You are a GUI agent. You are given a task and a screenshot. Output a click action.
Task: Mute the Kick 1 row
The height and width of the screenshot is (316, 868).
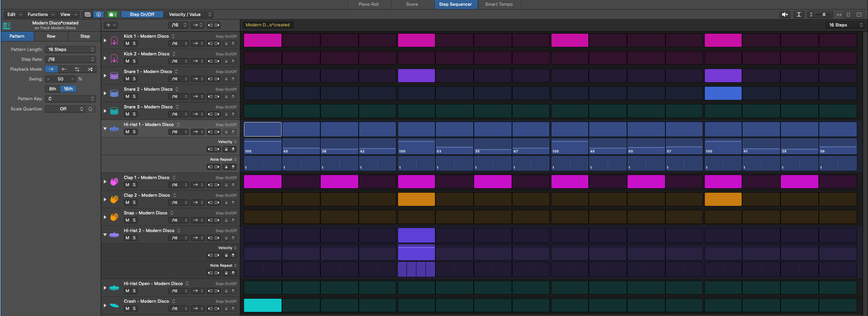point(127,43)
